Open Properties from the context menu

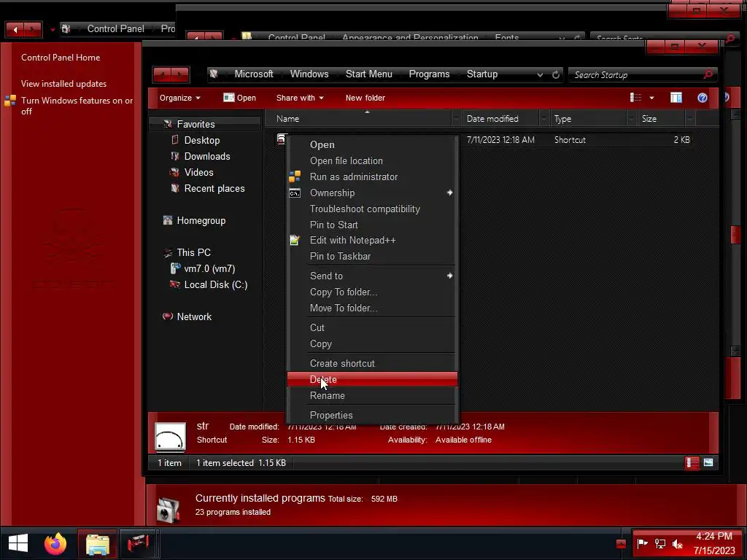point(372,415)
